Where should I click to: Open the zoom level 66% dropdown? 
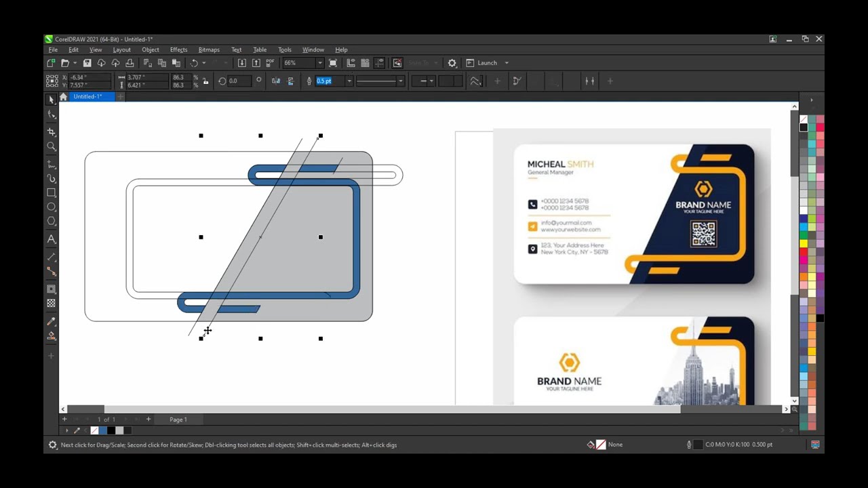coord(319,63)
